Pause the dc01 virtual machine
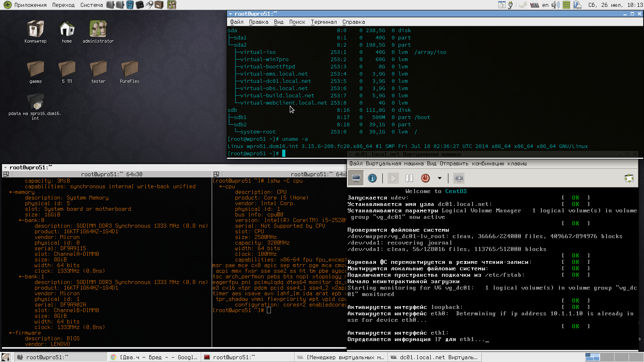The height and width of the screenshot is (362, 644). point(409,178)
